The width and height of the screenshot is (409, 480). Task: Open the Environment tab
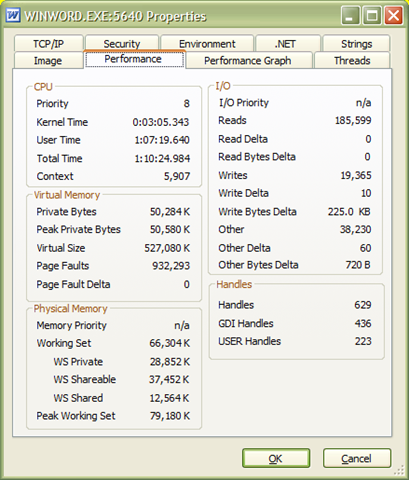click(x=207, y=43)
